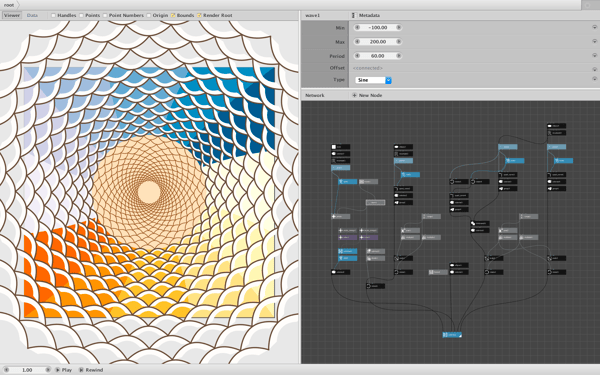Click the Max value field showing 200.00
Screen dimensions: 600x375
[378, 42]
